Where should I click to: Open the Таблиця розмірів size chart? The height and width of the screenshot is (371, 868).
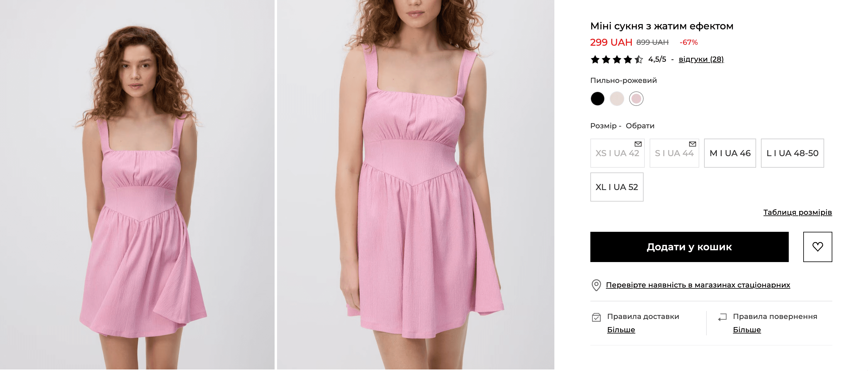pos(797,212)
